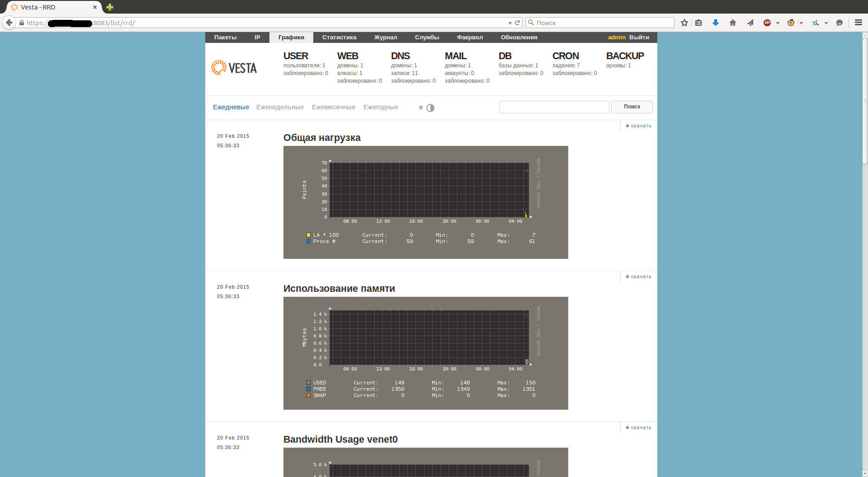Click the Vesta logo
Viewport: 868px width, 477px height.
[x=234, y=68]
